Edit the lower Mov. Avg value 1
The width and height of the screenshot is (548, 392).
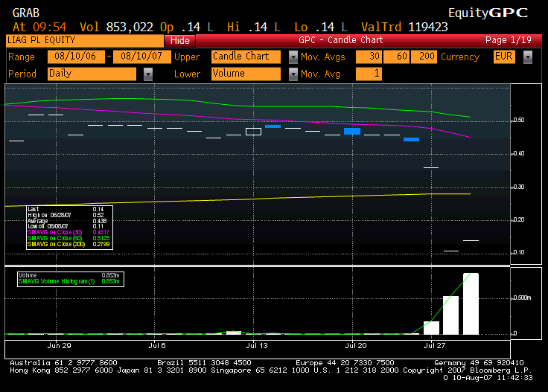pos(369,74)
